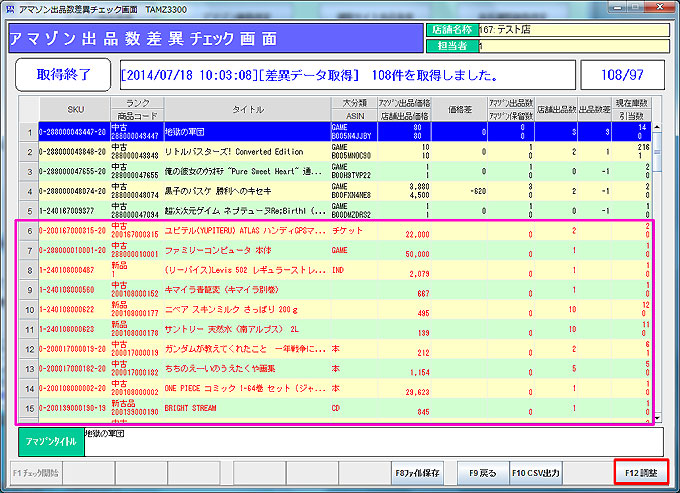The image size is (680, 493).
Task: Click the F12 調整 button
Action: [642, 471]
